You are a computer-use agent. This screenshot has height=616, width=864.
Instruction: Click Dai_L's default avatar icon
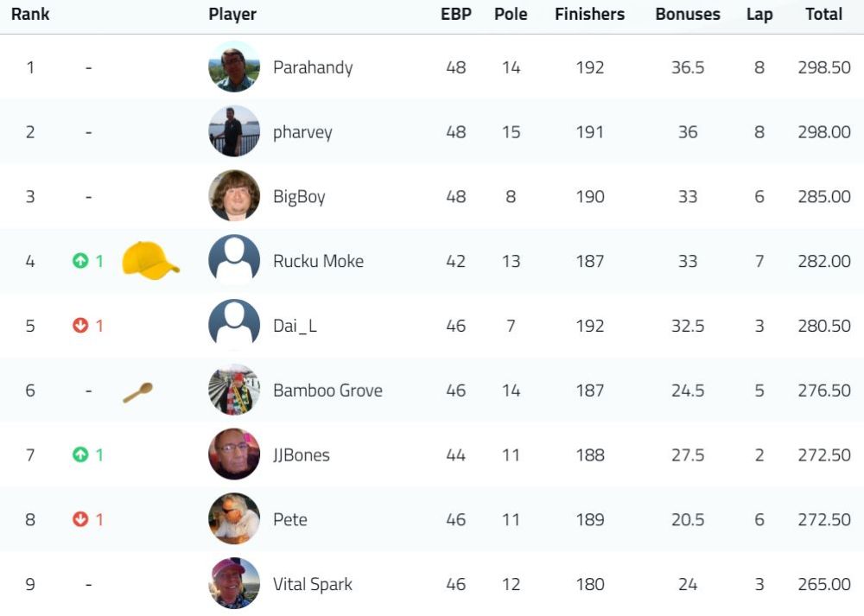point(234,325)
